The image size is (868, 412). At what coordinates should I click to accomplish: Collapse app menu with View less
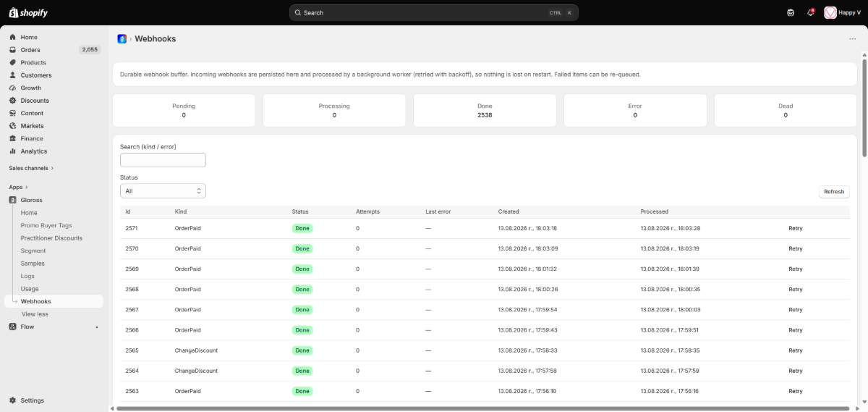[35, 314]
